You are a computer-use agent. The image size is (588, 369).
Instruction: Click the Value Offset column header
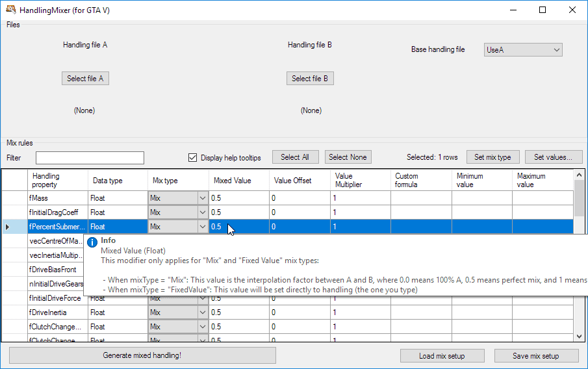click(300, 180)
